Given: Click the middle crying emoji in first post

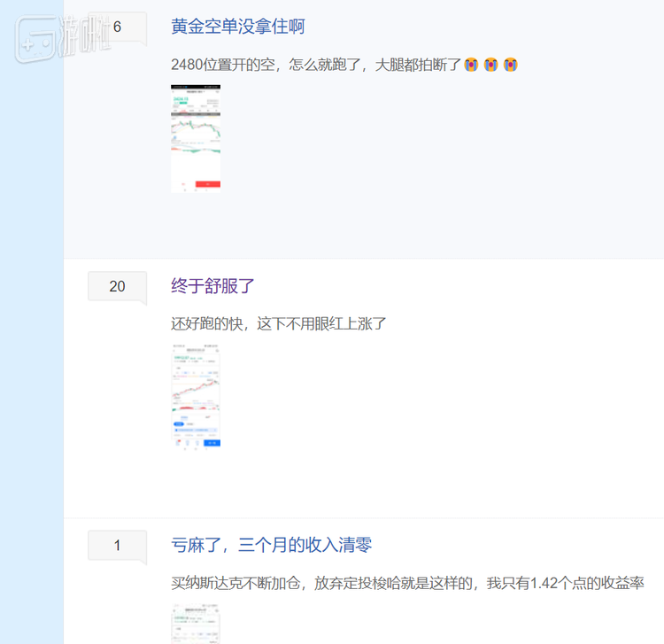Looking at the screenshot, I should point(490,65).
